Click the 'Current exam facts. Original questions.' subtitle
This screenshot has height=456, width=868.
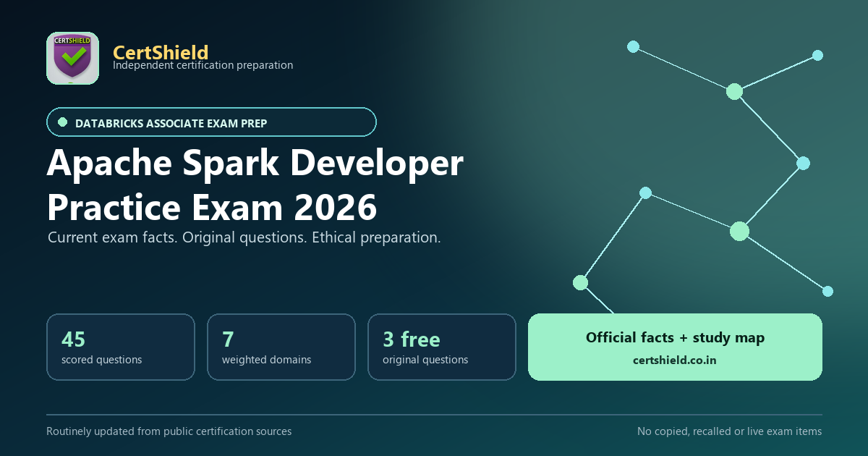pos(244,237)
